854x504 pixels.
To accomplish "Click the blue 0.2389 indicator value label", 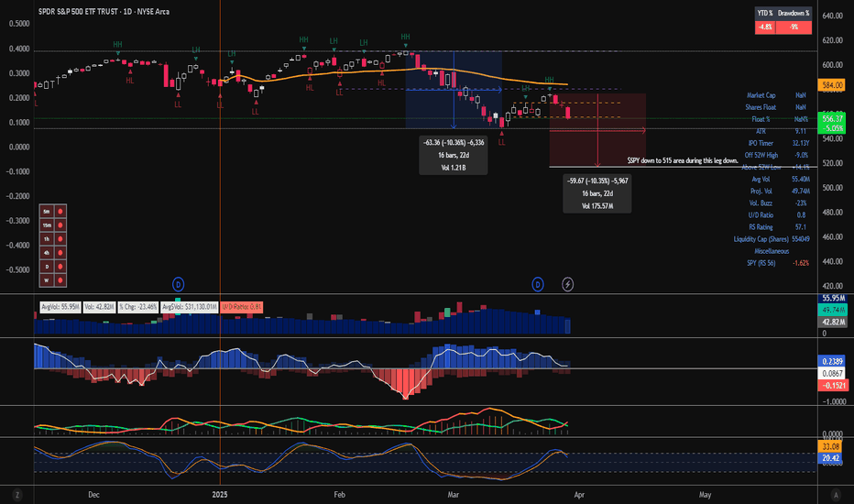I will [x=832, y=361].
